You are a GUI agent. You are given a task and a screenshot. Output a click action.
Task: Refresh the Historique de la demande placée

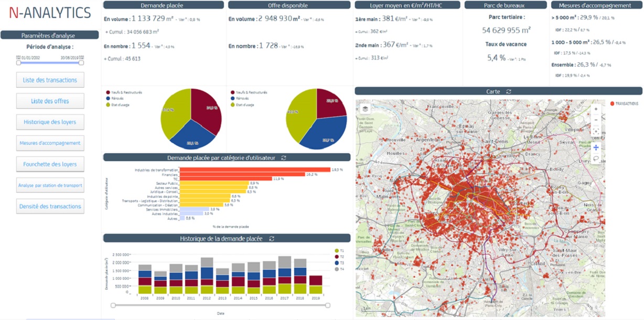click(271, 238)
